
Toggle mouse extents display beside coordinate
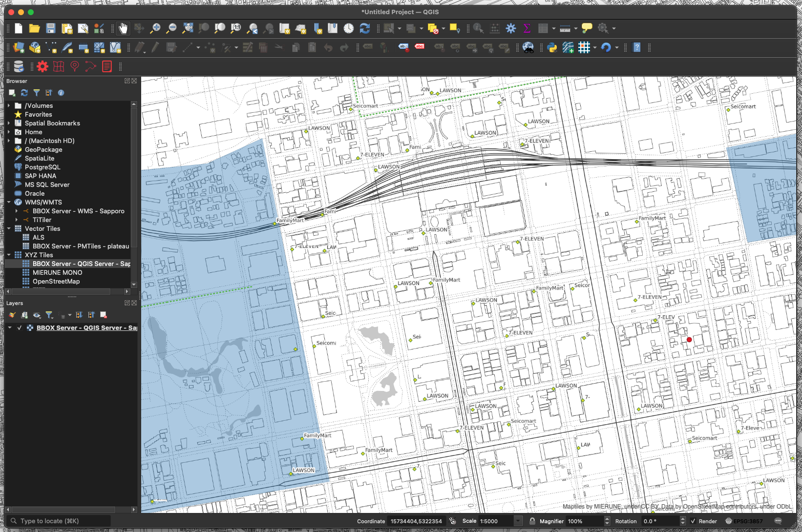pyautogui.click(x=453, y=521)
